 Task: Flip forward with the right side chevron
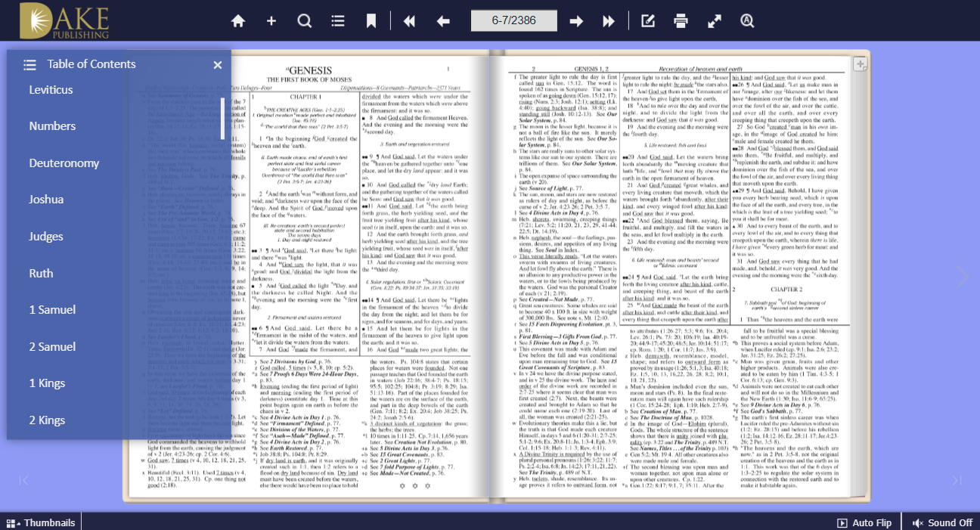coord(962,277)
